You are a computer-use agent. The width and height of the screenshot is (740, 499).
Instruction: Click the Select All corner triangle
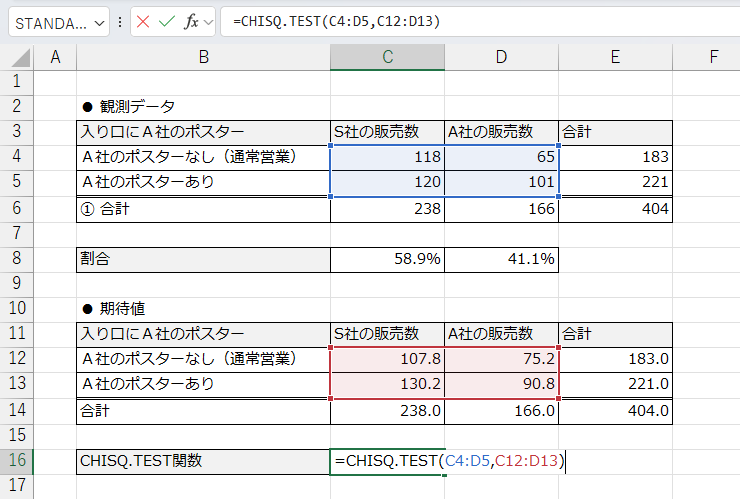tap(18, 58)
